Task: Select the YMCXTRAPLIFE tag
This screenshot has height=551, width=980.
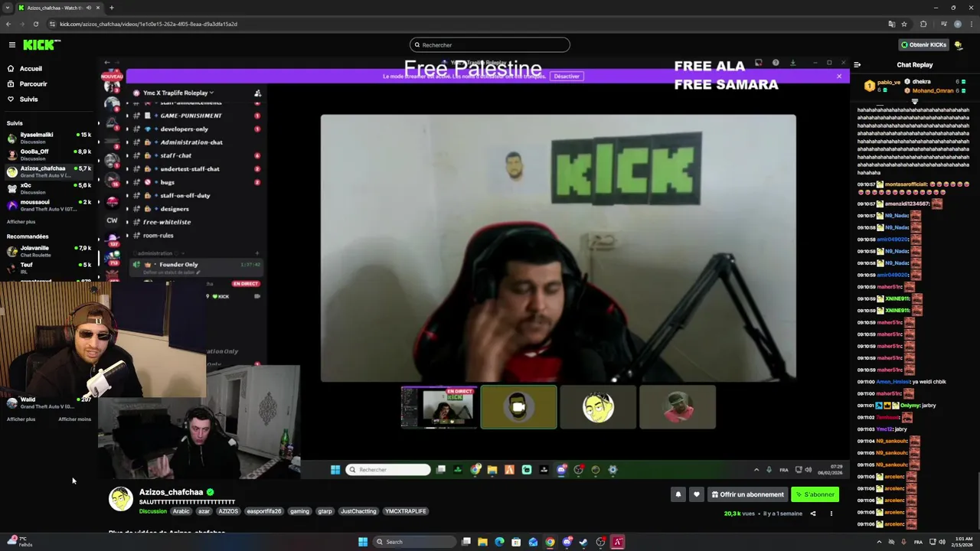Action: (x=406, y=511)
